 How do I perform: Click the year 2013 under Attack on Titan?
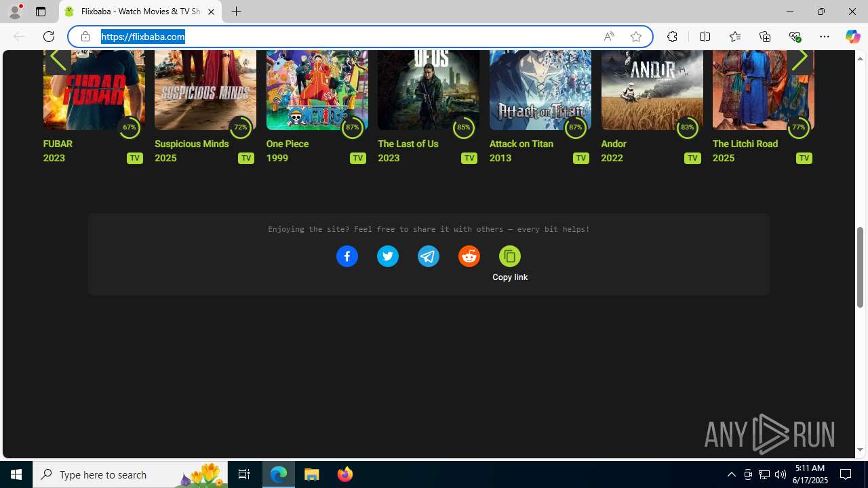pyautogui.click(x=500, y=158)
